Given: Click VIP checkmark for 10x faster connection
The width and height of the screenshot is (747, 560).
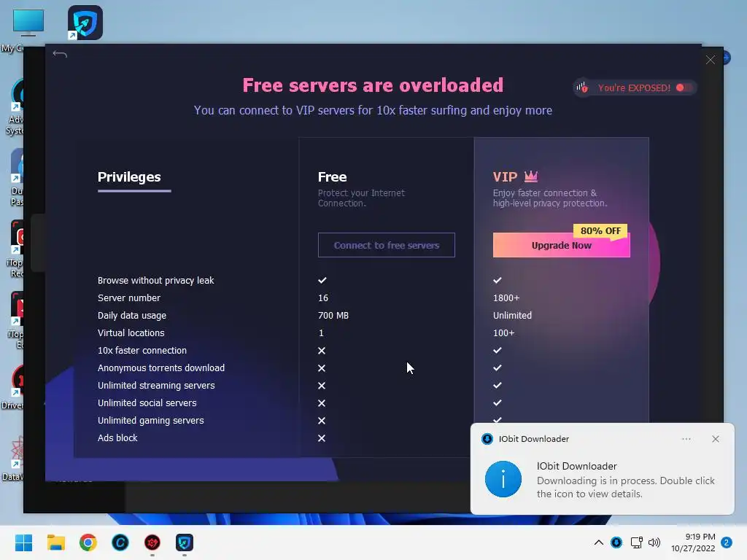Looking at the screenshot, I should pyautogui.click(x=498, y=350).
